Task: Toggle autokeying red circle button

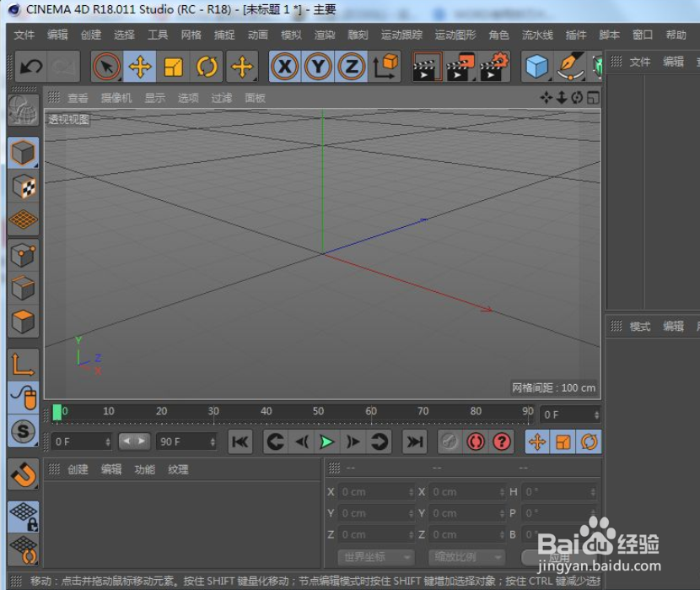Action: click(476, 442)
